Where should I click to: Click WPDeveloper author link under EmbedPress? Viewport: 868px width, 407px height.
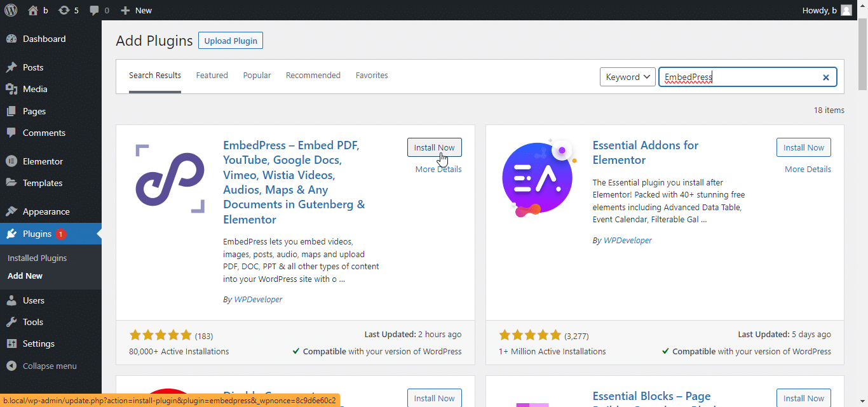(258, 299)
